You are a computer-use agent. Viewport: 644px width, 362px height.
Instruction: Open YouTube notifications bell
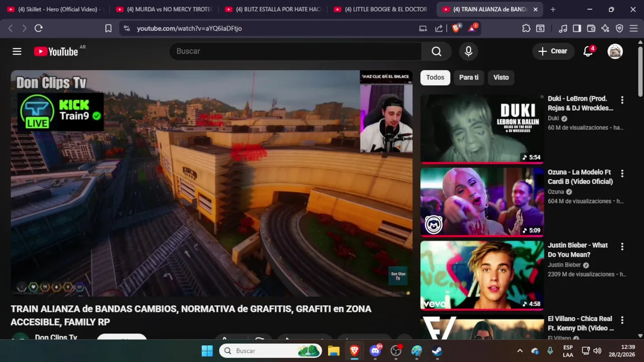coord(588,51)
